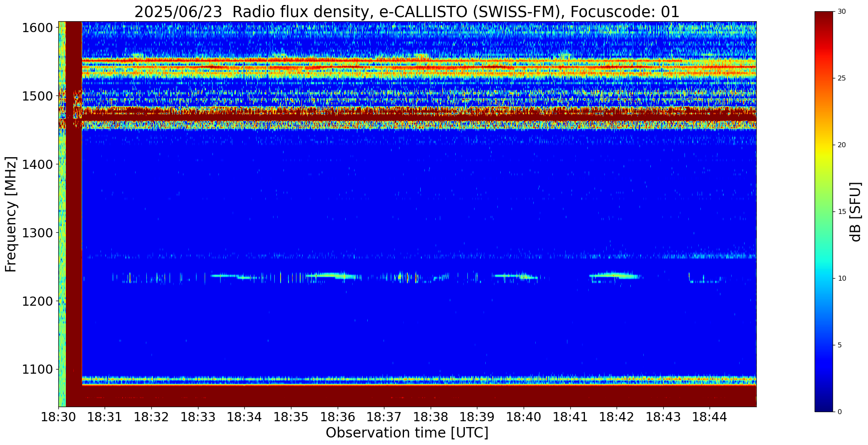Image resolution: width=868 pixels, height=445 pixels.
Task: Click the Frequency [MHz] axis label
Action: pos(11,214)
